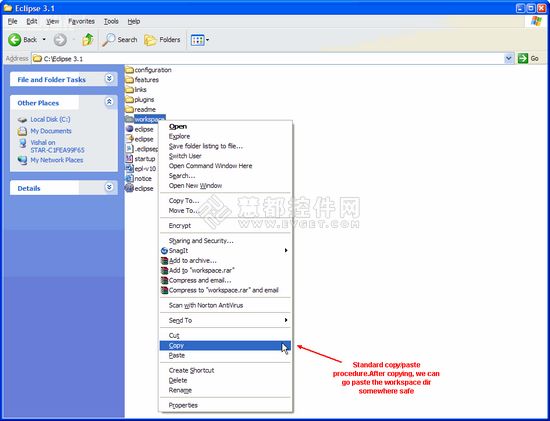
Task: Click the grey Forward arrow icon
Action: click(x=60, y=40)
